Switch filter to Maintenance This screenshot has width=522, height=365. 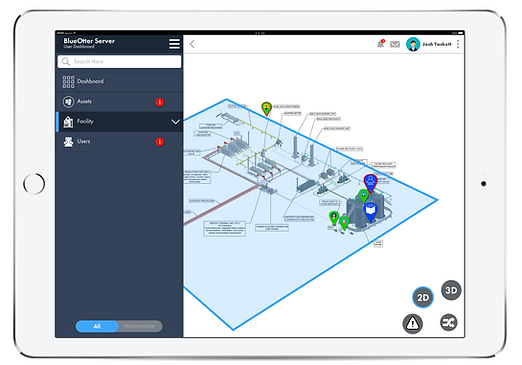click(140, 326)
